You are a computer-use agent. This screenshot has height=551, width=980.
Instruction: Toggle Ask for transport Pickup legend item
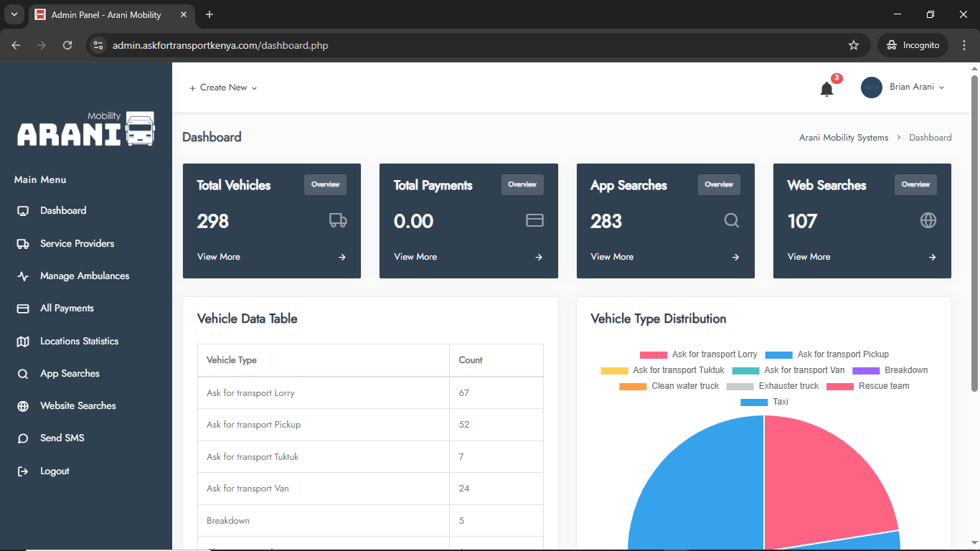click(827, 354)
